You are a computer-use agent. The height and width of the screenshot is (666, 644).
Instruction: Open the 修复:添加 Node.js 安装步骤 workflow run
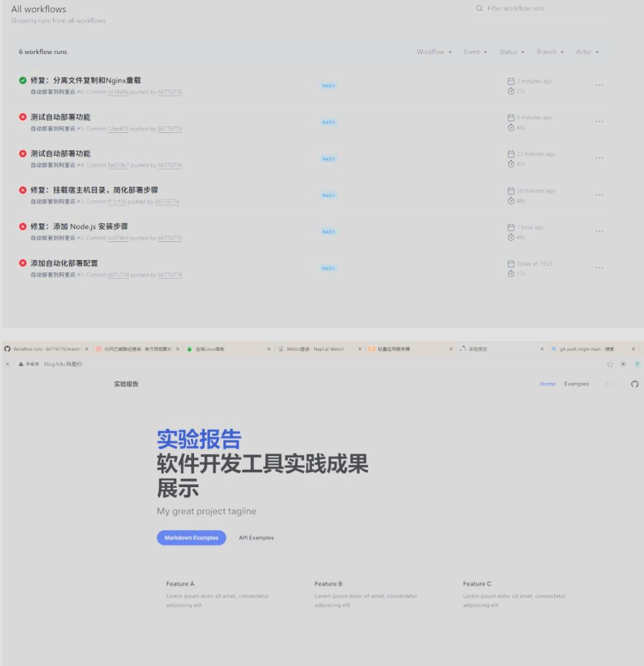[79, 226]
